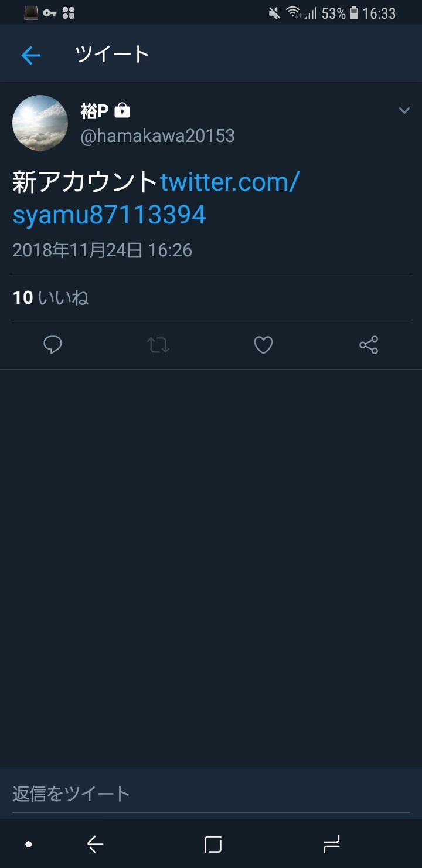Open the tweet options dropdown chevron
422x868 pixels.
[404, 110]
